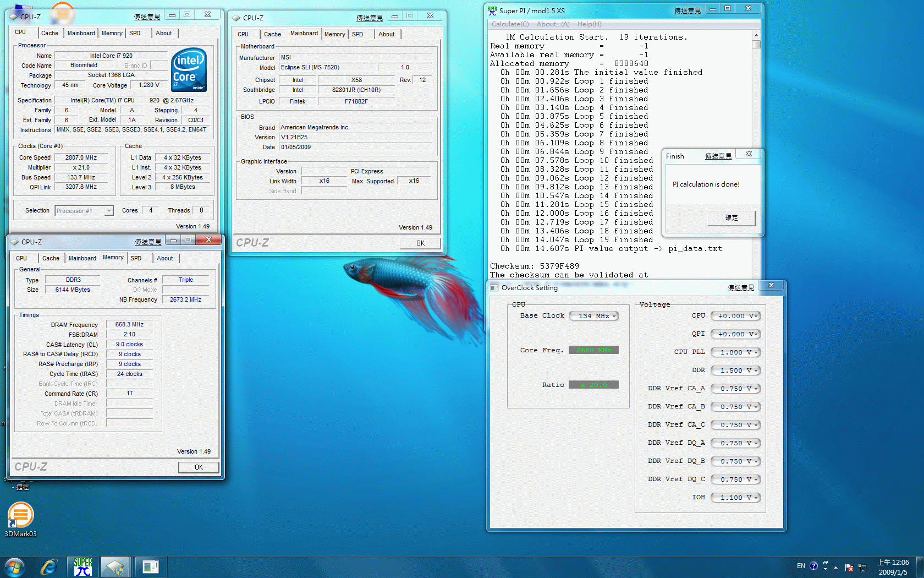The width and height of the screenshot is (924, 578).
Task: Click the Intel Core i7 logo
Action: click(x=189, y=70)
